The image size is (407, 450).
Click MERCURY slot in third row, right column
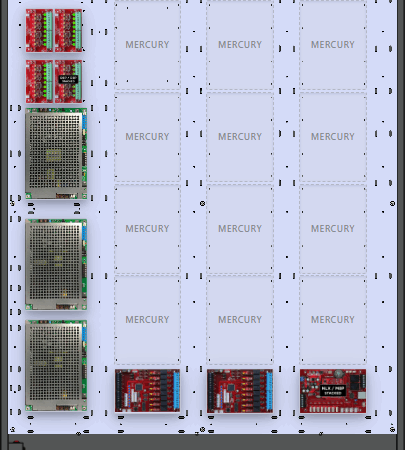pos(333,229)
